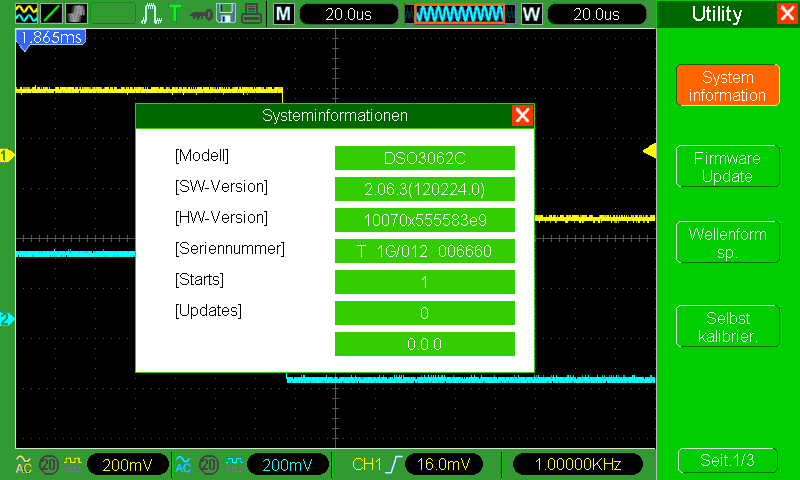The height and width of the screenshot is (480, 800).
Task: Click the 1.865ms trigger position marker
Action: click(51, 38)
